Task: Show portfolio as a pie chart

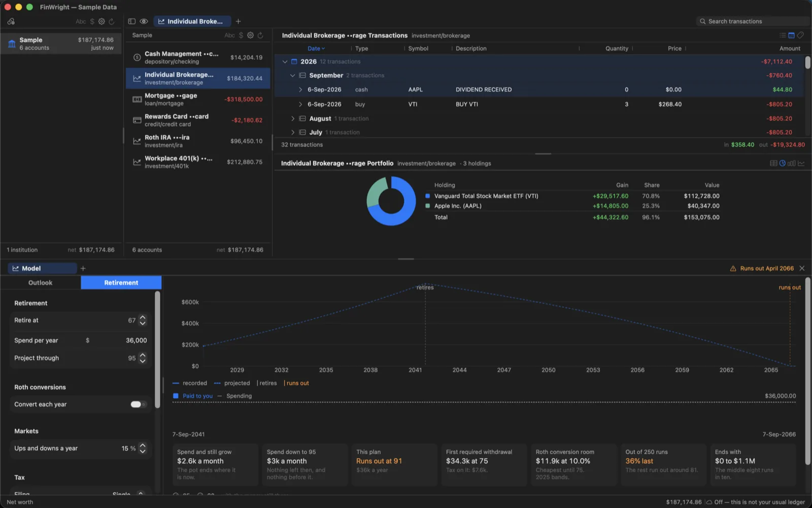Action: click(x=783, y=163)
